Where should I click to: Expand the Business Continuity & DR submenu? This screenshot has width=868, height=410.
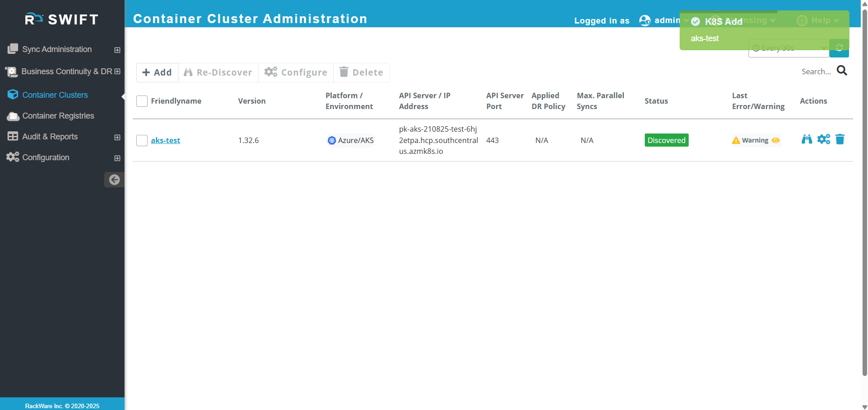pyautogui.click(x=117, y=72)
